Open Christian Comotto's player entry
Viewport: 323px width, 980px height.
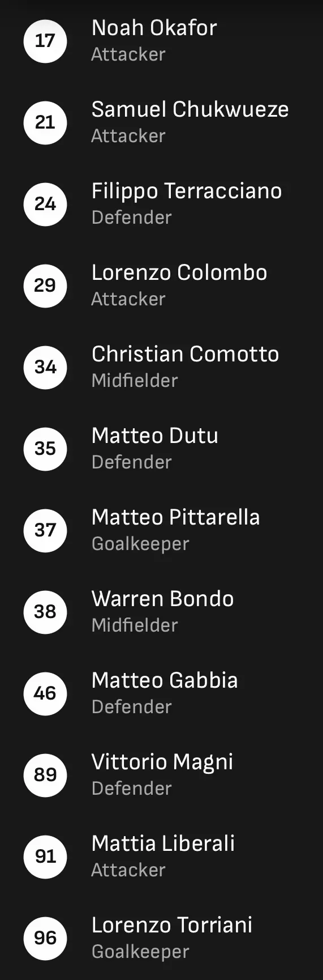coord(161,367)
